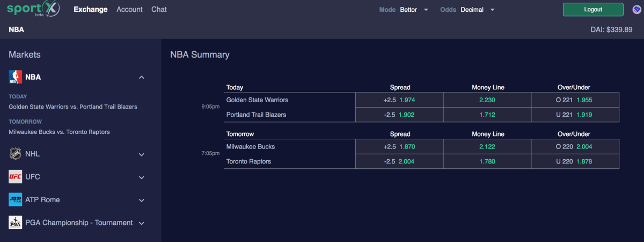Bet under U 220 at 1.878
Image resolution: width=644 pixels, height=242 pixels.
575,161
